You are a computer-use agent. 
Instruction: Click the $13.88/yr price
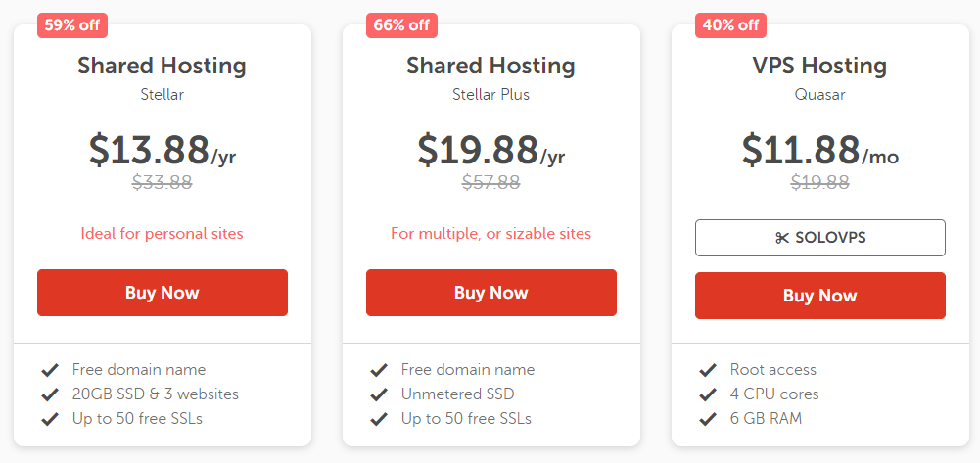click(x=163, y=150)
